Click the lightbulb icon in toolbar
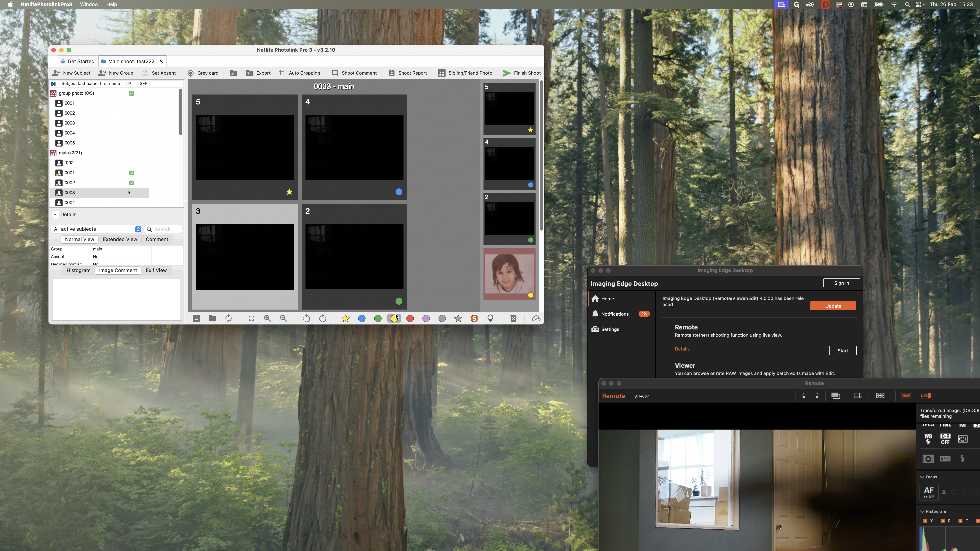 (490, 319)
